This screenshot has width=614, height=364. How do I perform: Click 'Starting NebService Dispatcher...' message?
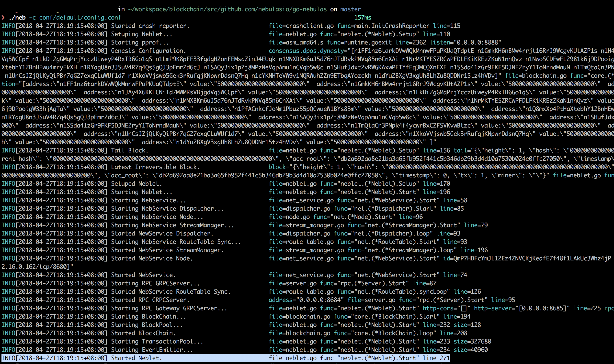[x=167, y=208]
